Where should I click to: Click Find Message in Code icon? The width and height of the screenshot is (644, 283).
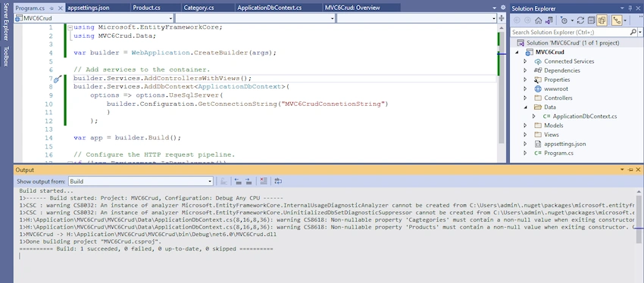pyautogui.click(x=224, y=181)
